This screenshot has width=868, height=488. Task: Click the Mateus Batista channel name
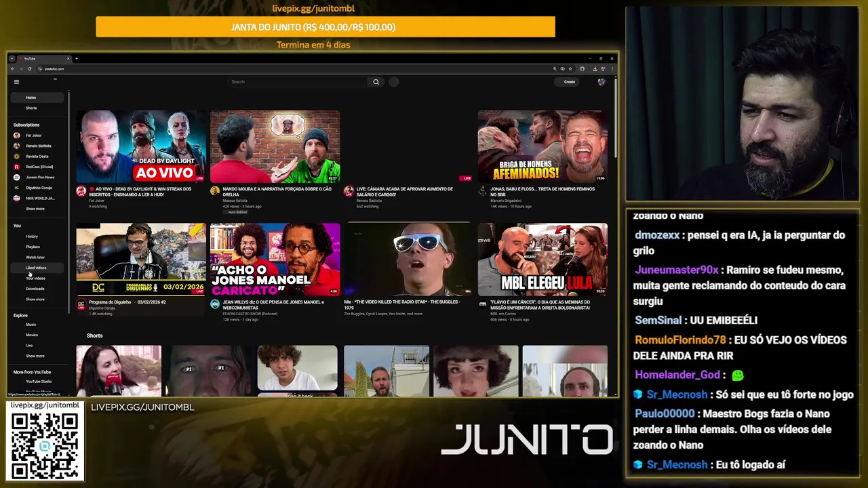click(235, 201)
